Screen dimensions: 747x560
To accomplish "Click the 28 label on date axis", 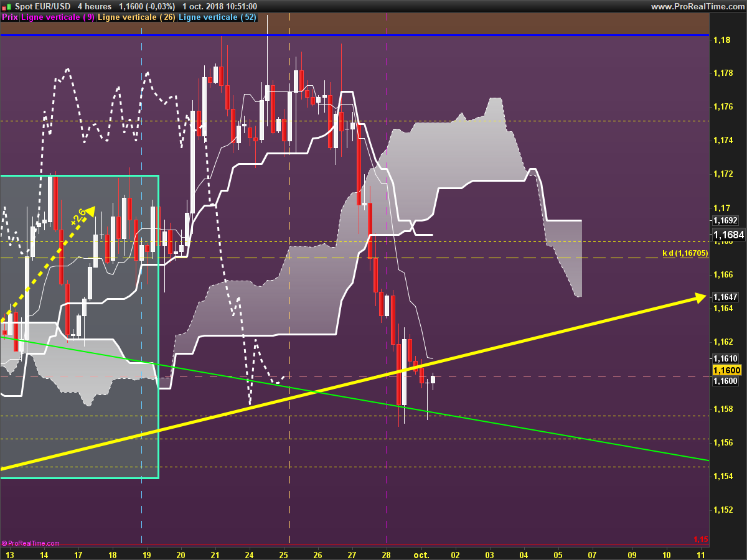I will pos(386,554).
